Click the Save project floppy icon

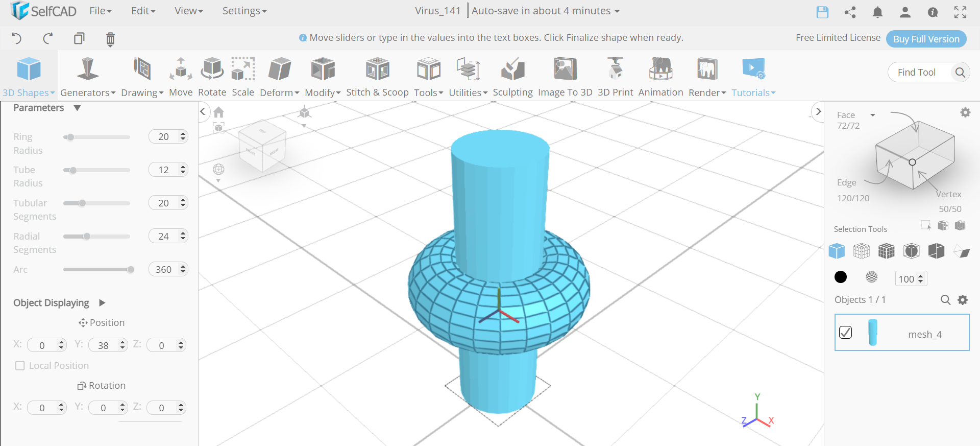coord(822,12)
